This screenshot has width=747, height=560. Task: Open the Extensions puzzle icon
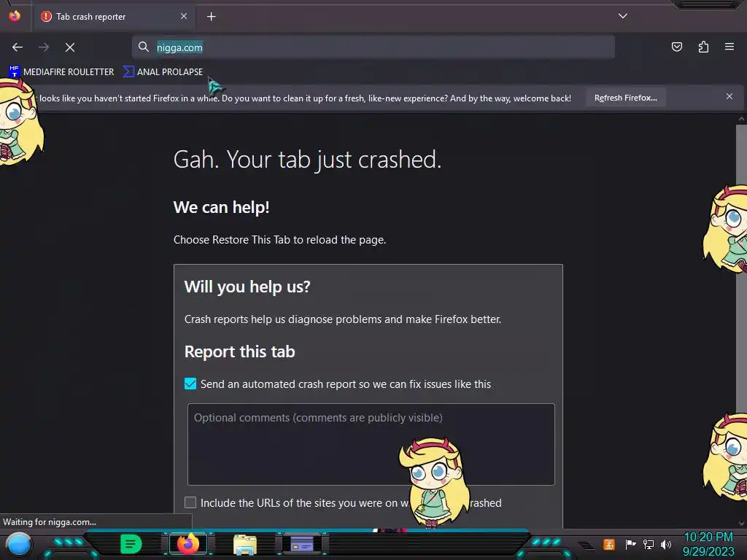tap(703, 47)
